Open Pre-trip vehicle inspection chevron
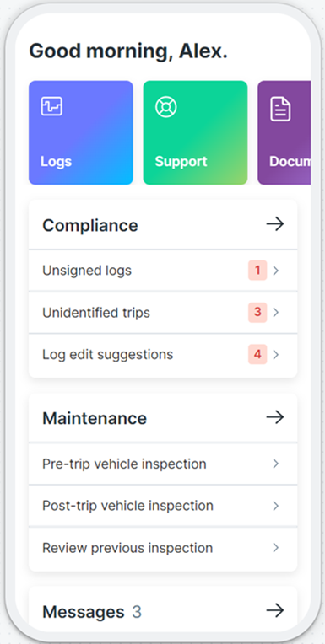325x644 pixels. [x=276, y=464]
